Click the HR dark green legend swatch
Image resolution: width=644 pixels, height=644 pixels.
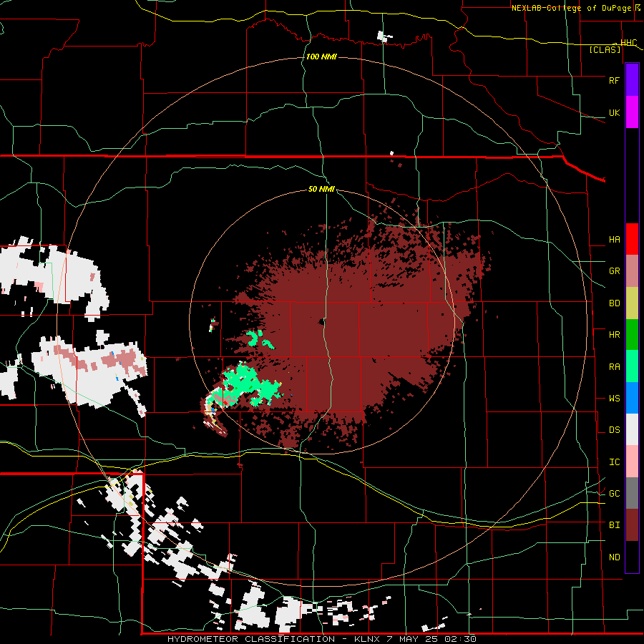(632, 335)
